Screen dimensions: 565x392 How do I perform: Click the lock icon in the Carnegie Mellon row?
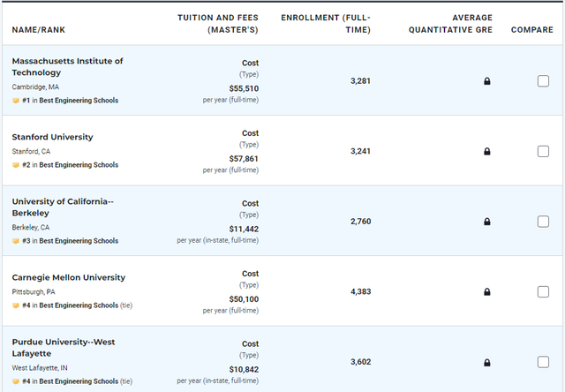486,292
